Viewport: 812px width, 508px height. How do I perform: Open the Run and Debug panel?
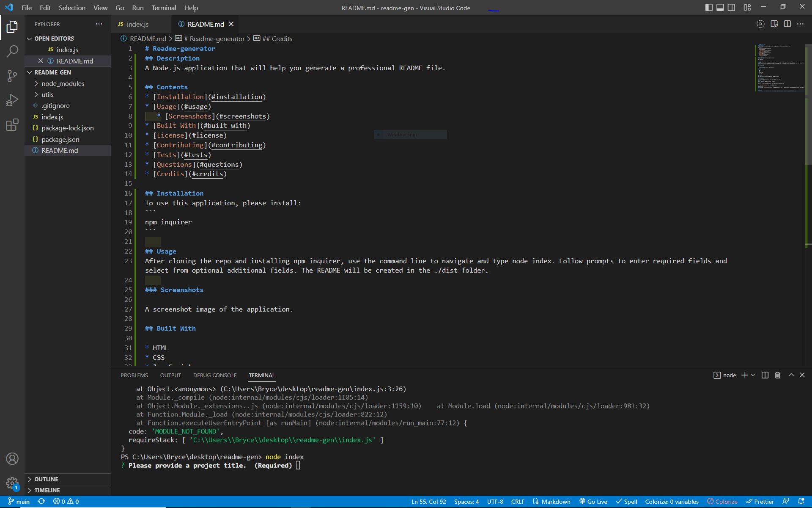(x=12, y=100)
